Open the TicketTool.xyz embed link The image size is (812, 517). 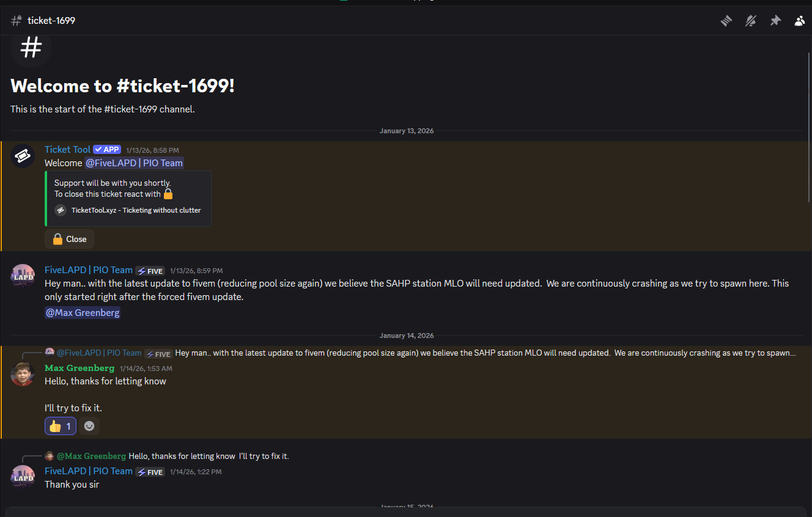[136, 210]
